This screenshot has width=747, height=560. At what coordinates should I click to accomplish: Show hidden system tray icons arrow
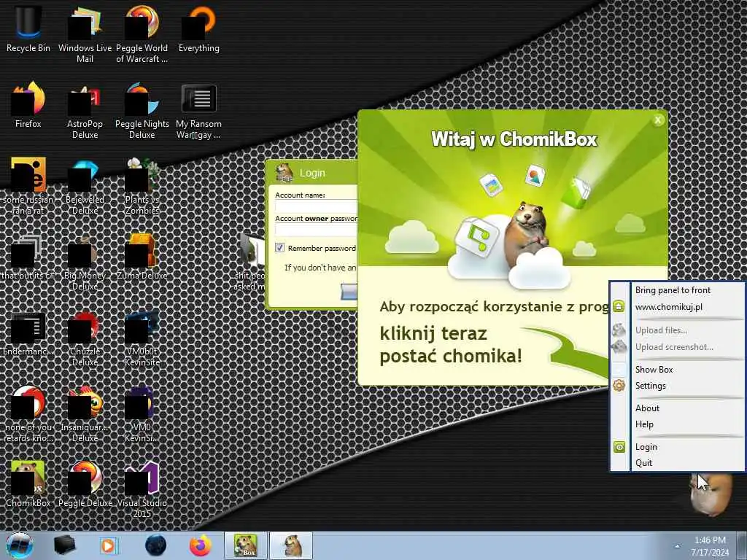tap(677, 546)
